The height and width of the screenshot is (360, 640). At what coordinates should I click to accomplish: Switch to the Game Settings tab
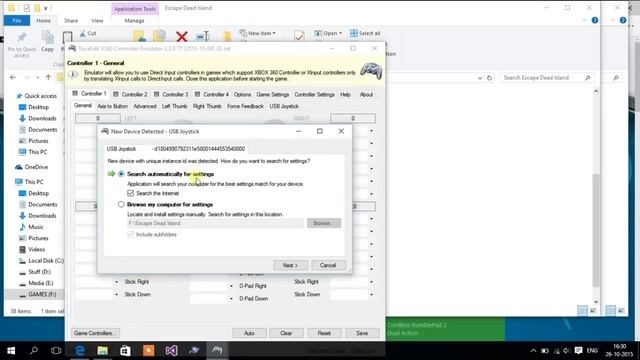(273, 94)
